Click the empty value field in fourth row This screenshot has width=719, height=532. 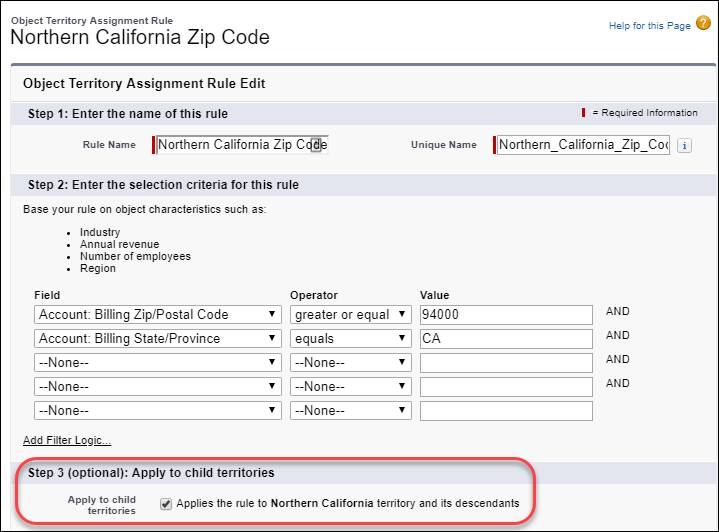(x=506, y=387)
